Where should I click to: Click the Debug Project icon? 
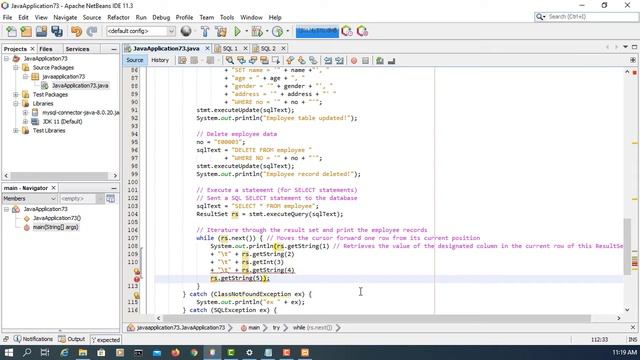pos(257,31)
